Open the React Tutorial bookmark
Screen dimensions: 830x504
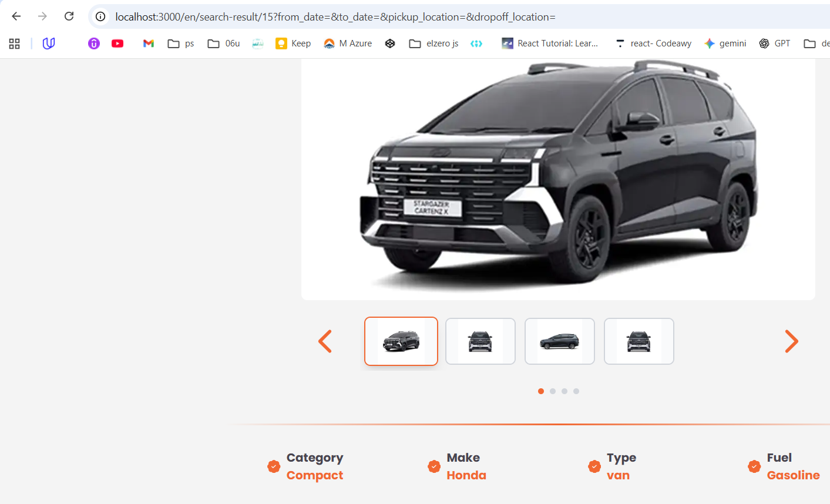(550, 43)
